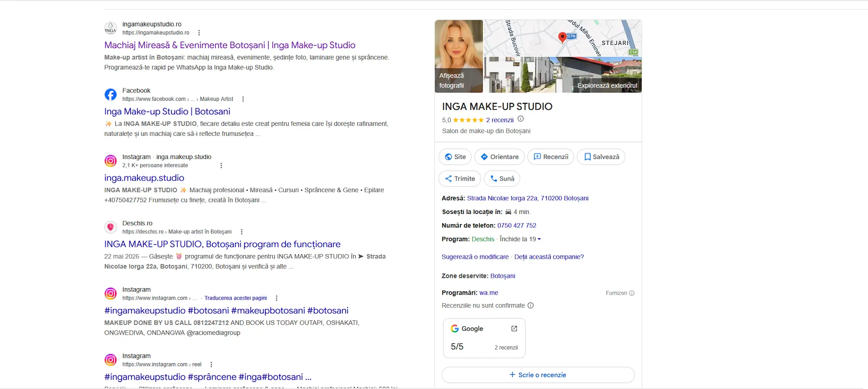Click Sugerează o modificare link

tap(475, 257)
